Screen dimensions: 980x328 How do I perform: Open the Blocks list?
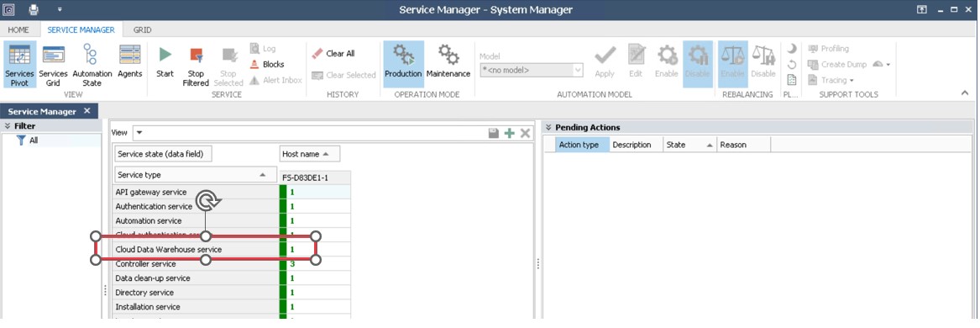coord(267,64)
